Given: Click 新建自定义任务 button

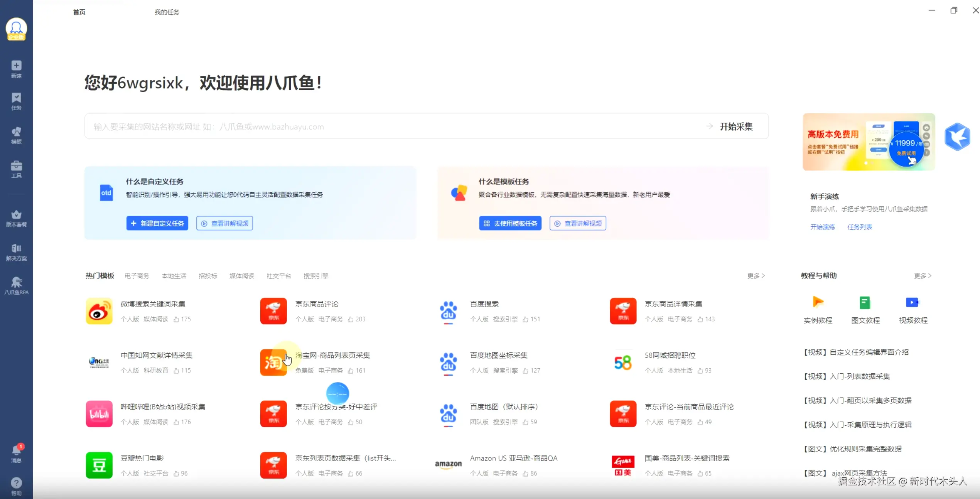Looking at the screenshot, I should pos(157,223).
